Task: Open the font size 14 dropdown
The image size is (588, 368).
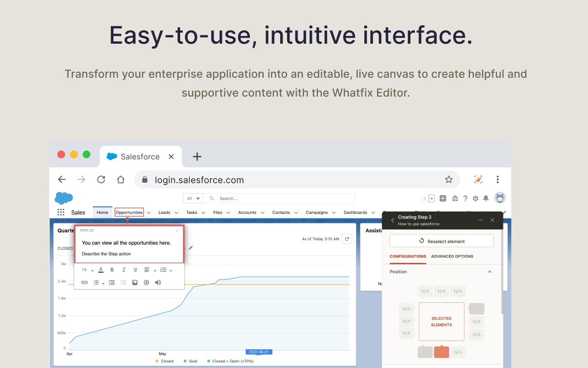Action: (x=87, y=270)
